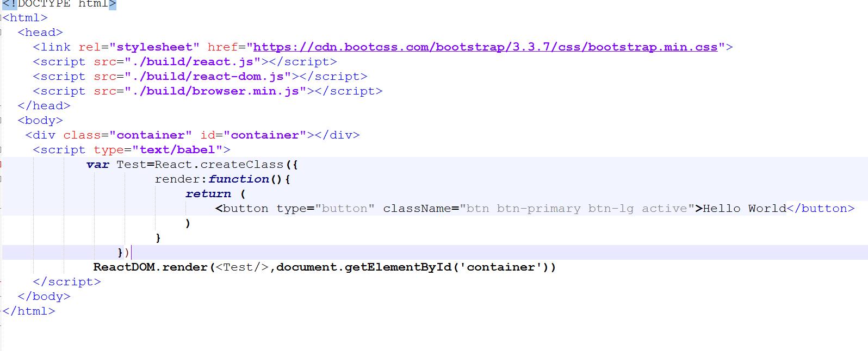Image resolution: width=868 pixels, height=351 pixels.
Task: Click the div's id attribute name
Action: [x=208, y=135]
